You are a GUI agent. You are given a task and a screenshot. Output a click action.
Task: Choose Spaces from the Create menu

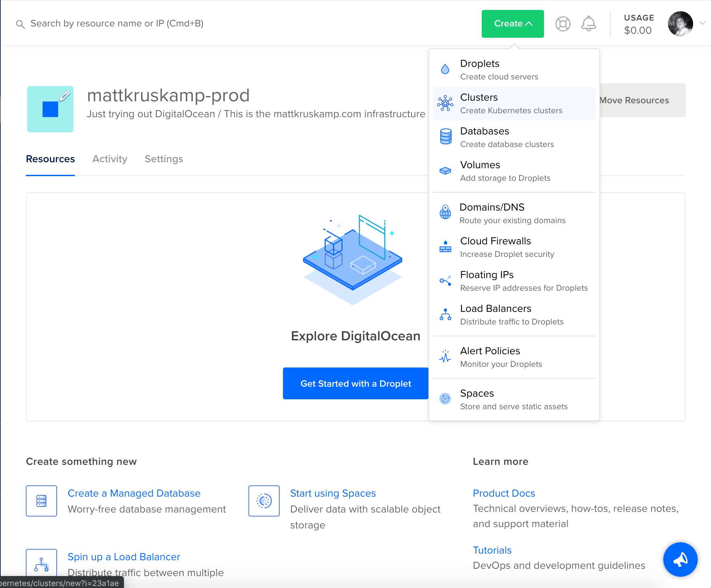(514, 400)
